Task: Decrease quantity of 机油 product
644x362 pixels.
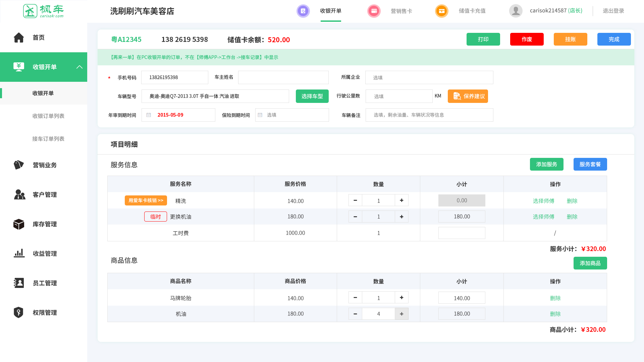Action: pos(355,314)
